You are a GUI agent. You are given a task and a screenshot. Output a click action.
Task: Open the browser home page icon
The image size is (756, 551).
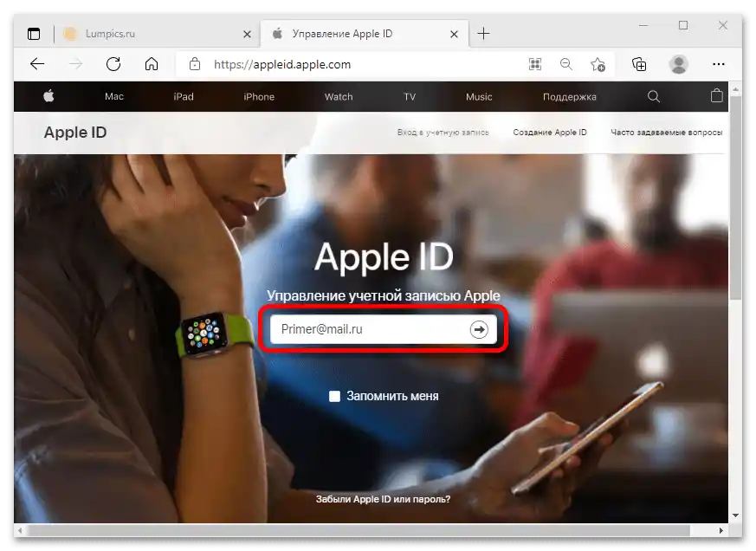pyautogui.click(x=152, y=64)
